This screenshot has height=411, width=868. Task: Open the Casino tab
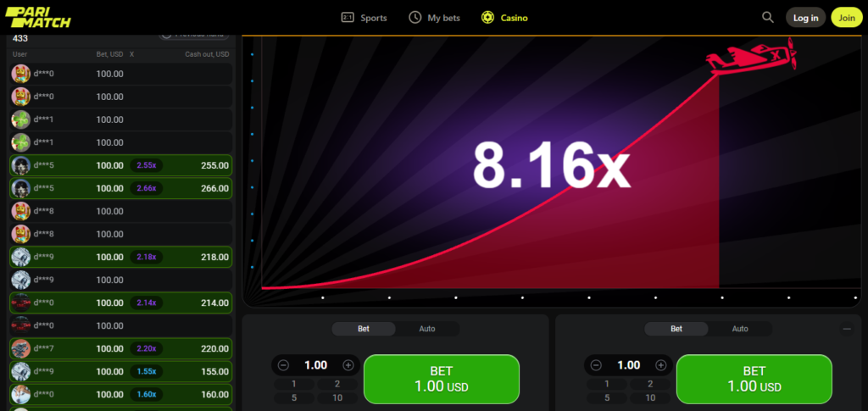504,17
